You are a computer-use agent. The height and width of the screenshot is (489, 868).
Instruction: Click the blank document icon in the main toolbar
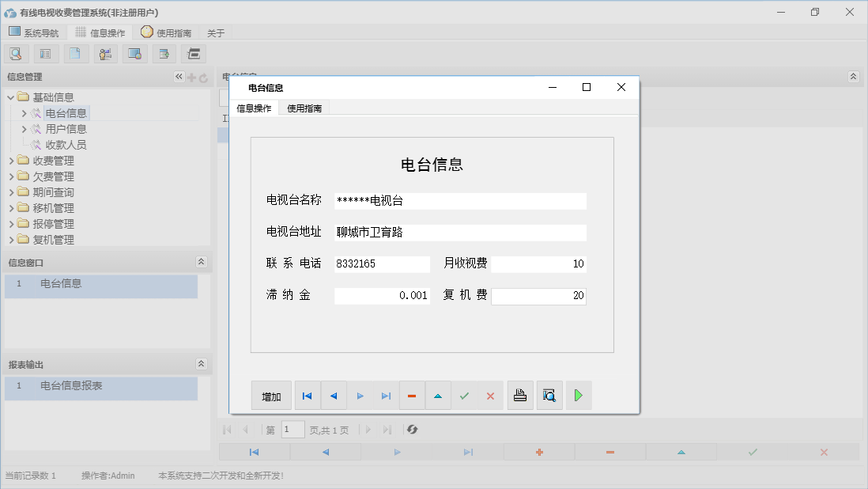76,54
